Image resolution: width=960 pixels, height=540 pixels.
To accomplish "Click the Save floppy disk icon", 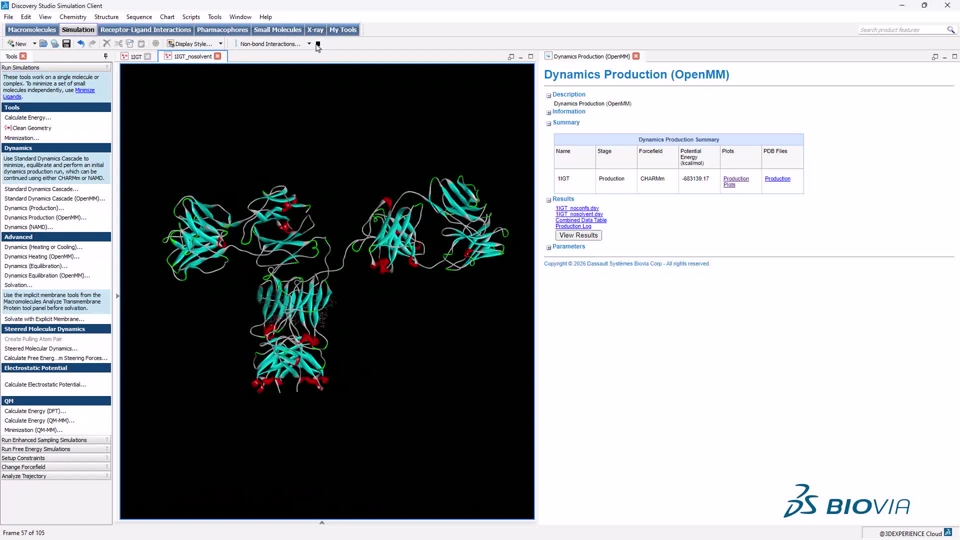I will point(66,44).
